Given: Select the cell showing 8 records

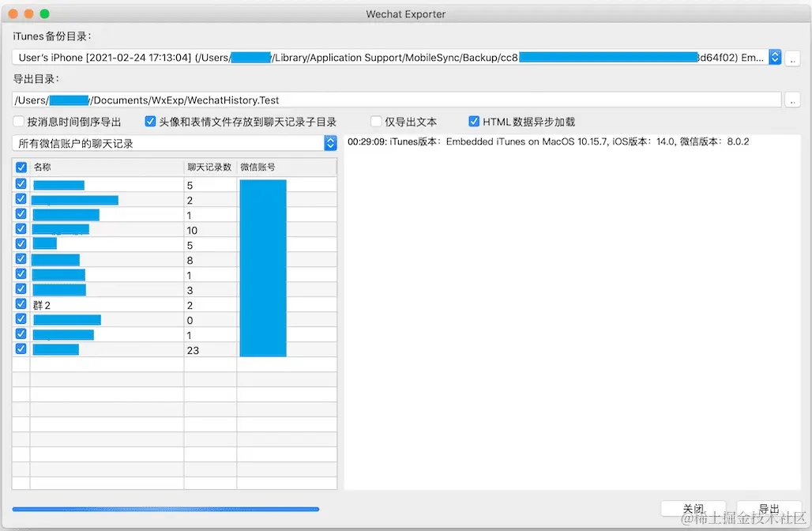Looking at the screenshot, I should point(210,260).
